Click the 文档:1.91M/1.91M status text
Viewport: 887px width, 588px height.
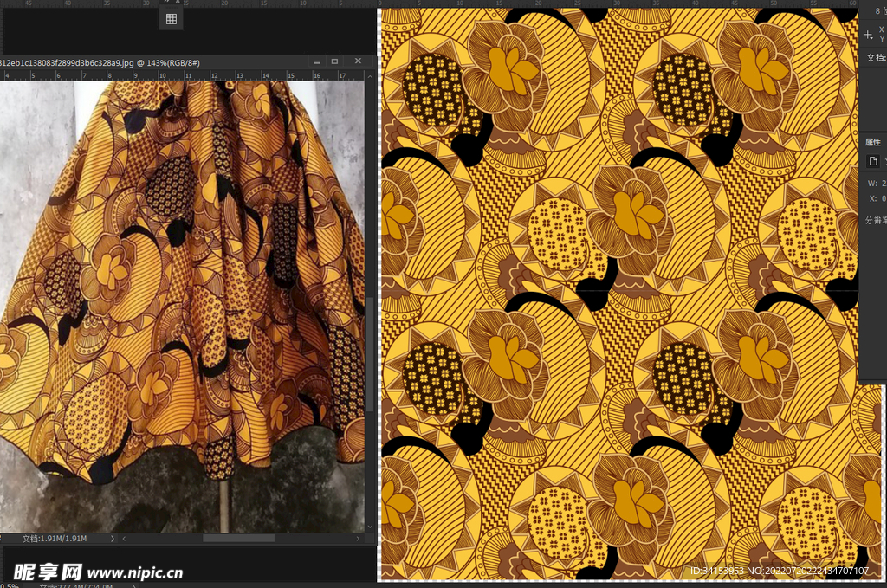pyautogui.click(x=55, y=539)
